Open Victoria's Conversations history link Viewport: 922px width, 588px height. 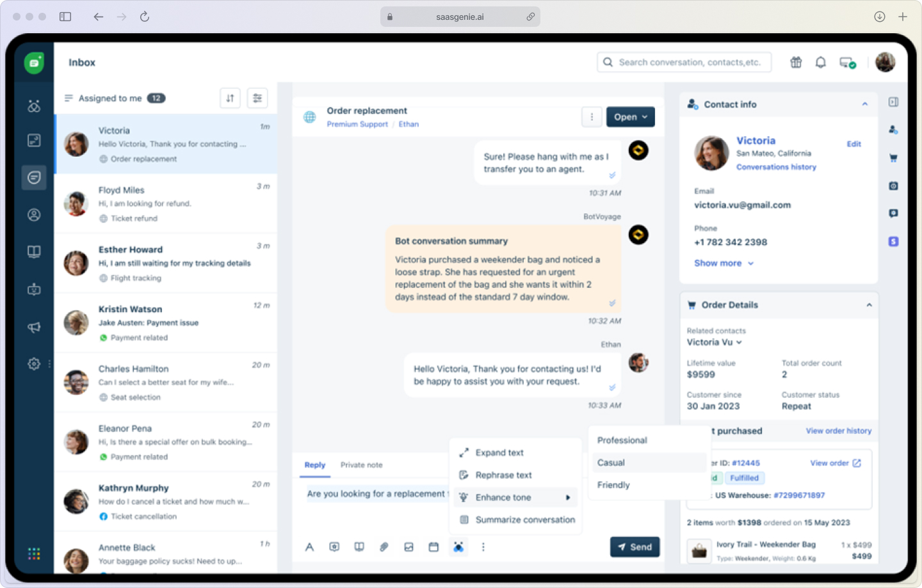(776, 166)
